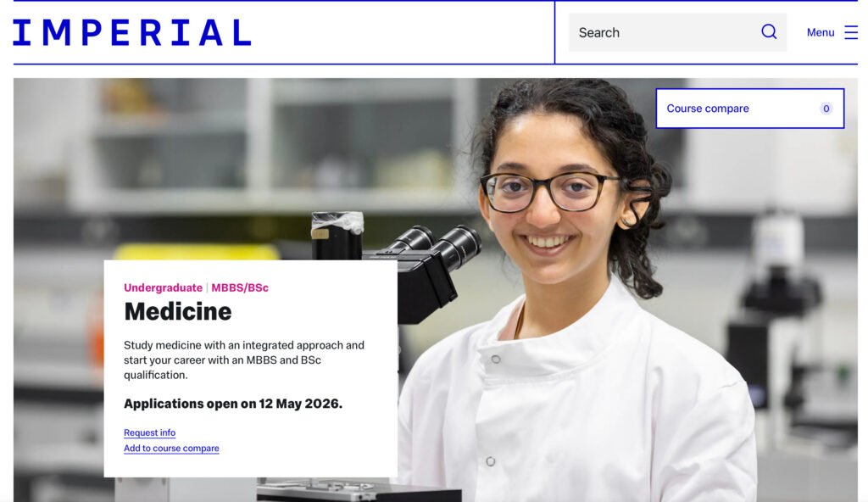
Task: Open the Request info link
Action: [x=149, y=432]
